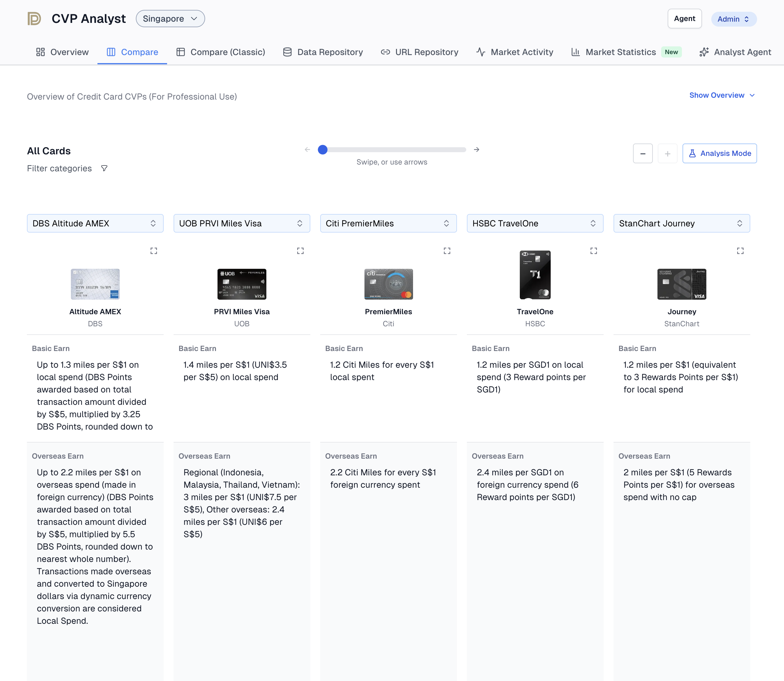The height and width of the screenshot is (681, 784).
Task: Switch to the Data Repository tab
Action: click(x=323, y=52)
